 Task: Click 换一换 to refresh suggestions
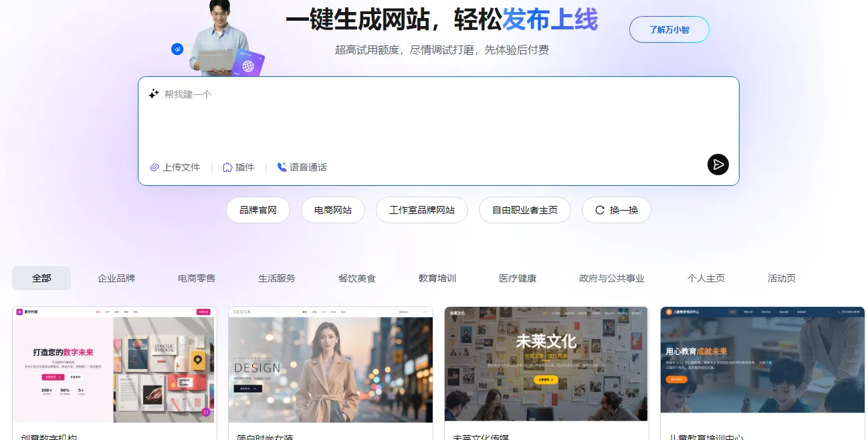tap(617, 210)
